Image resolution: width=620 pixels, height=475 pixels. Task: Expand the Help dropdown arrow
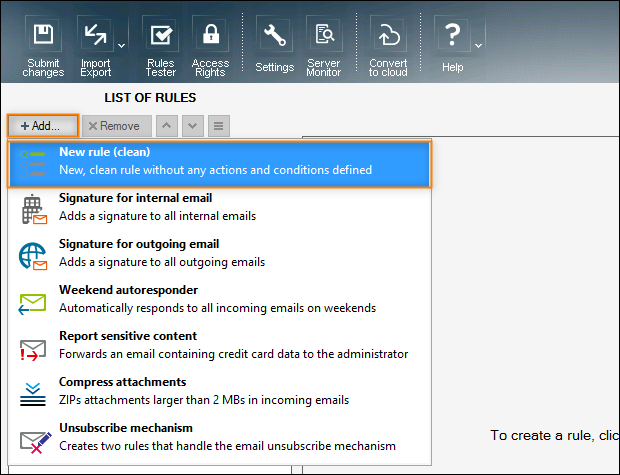[479, 45]
